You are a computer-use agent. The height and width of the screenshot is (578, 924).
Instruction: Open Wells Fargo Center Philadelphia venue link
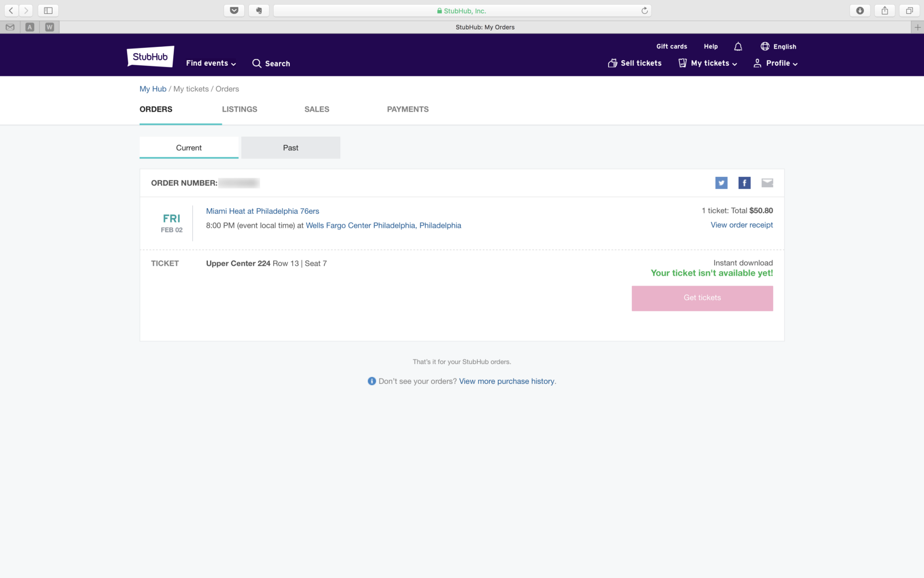pyautogui.click(x=383, y=225)
